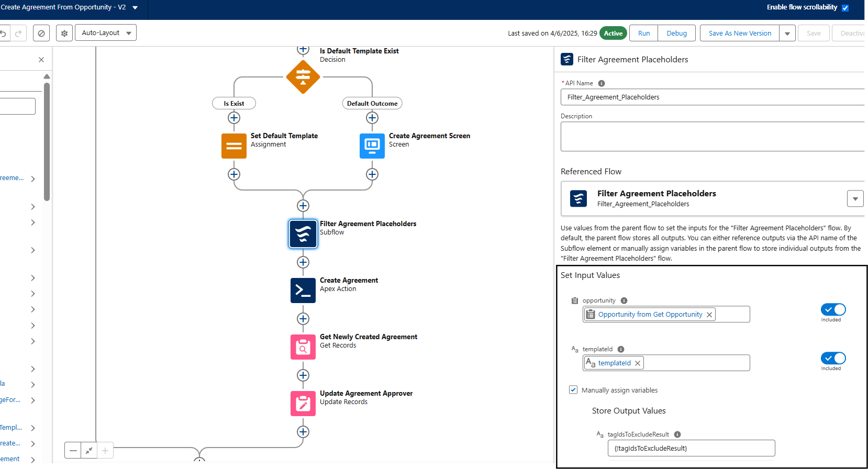This screenshot has height=469, width=868.
Task: Toggle the templateId Included switch
Action: point(833,358)
